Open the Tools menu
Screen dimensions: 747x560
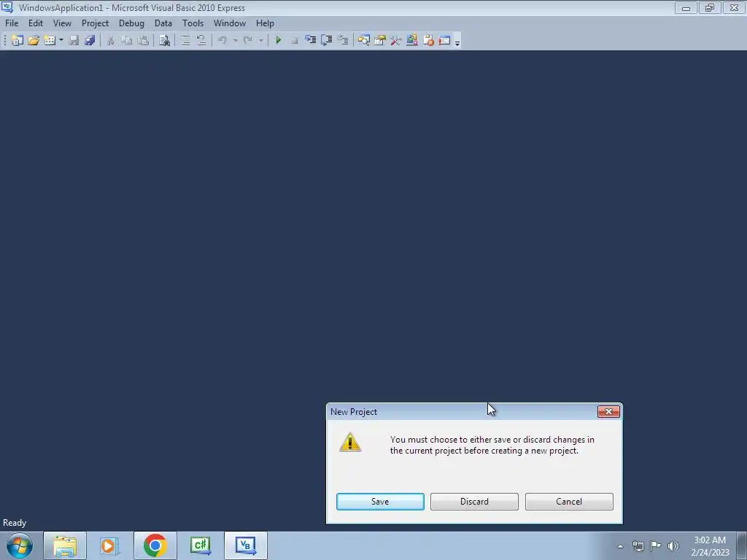193,23
